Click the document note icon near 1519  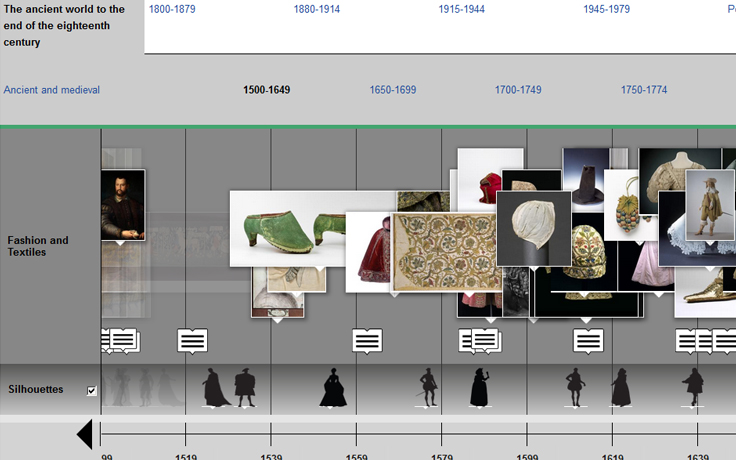192,341
